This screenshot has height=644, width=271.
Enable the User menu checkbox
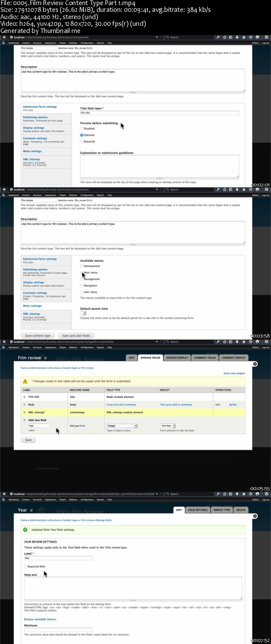(x=82, y=292)
